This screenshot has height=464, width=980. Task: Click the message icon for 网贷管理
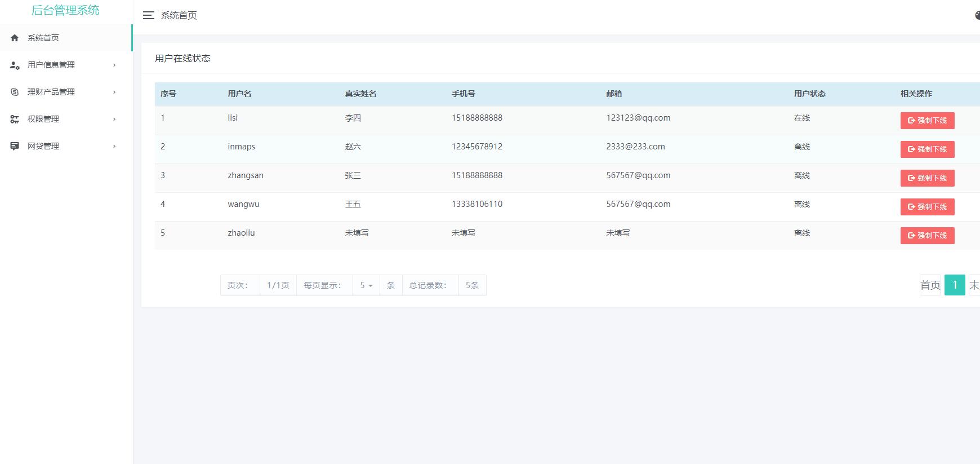(15, 146)
